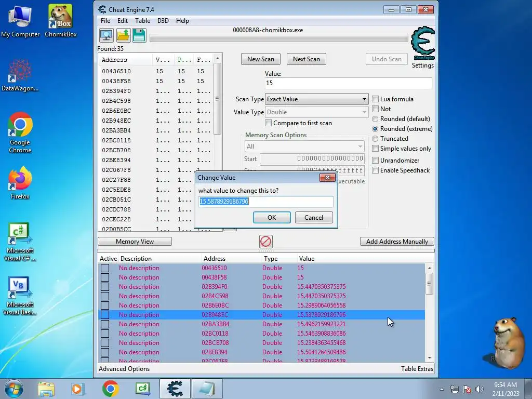Click the found-addresses list scrollbar thumb

click(x=218, y=99)
